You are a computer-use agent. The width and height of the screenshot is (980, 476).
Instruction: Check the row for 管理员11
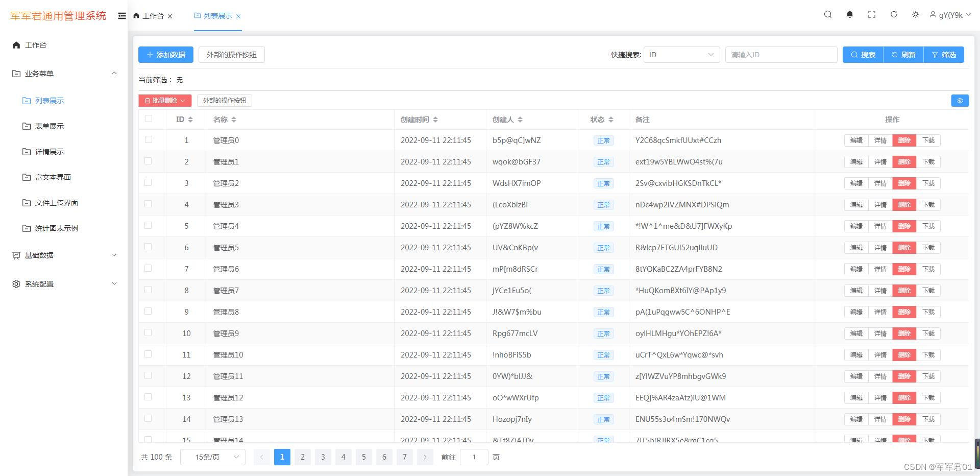[149, 375]
